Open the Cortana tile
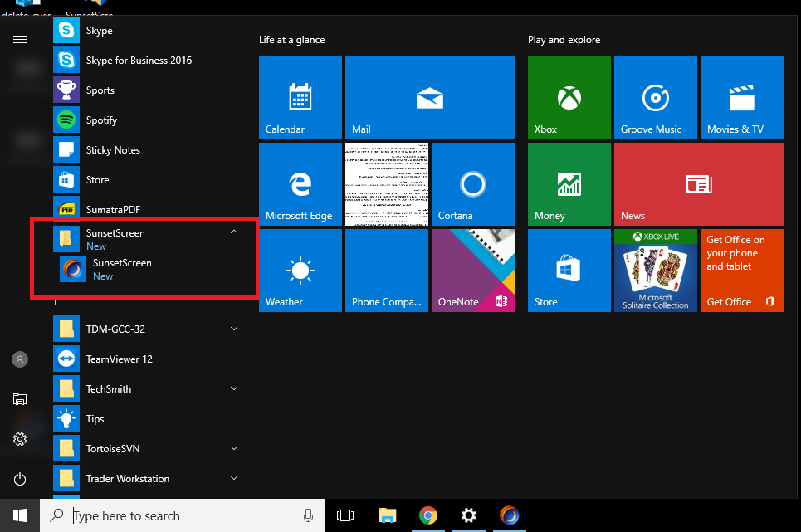Viewport: 801px width, 532px height. [x=473, y=183]
